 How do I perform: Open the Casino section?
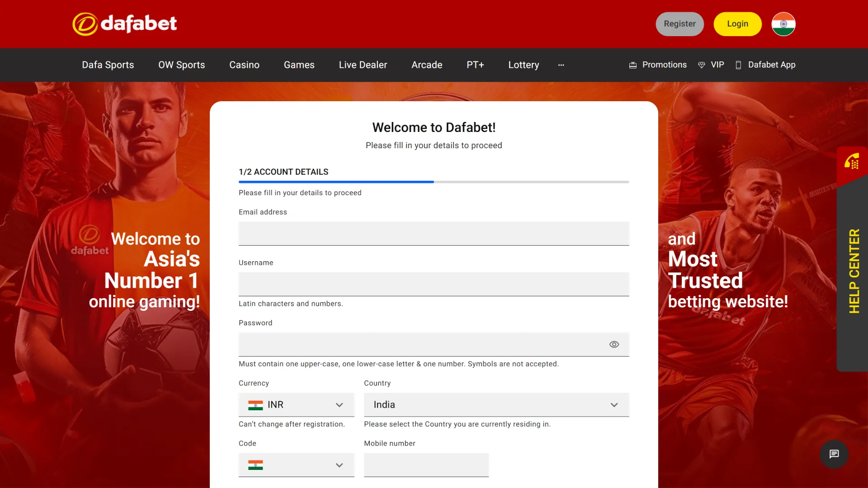(x=244, y=65)
